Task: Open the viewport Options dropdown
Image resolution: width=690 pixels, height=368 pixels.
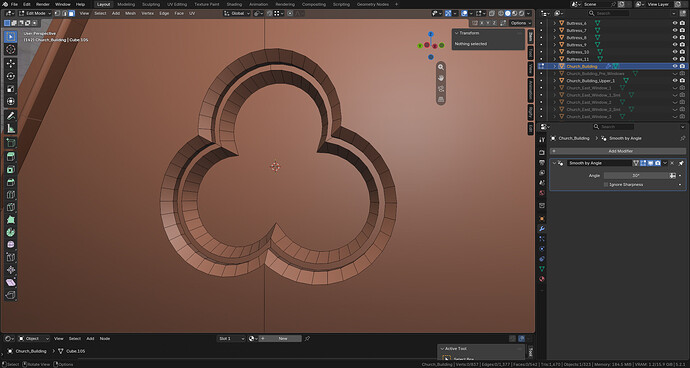Action: click(521, 23)
